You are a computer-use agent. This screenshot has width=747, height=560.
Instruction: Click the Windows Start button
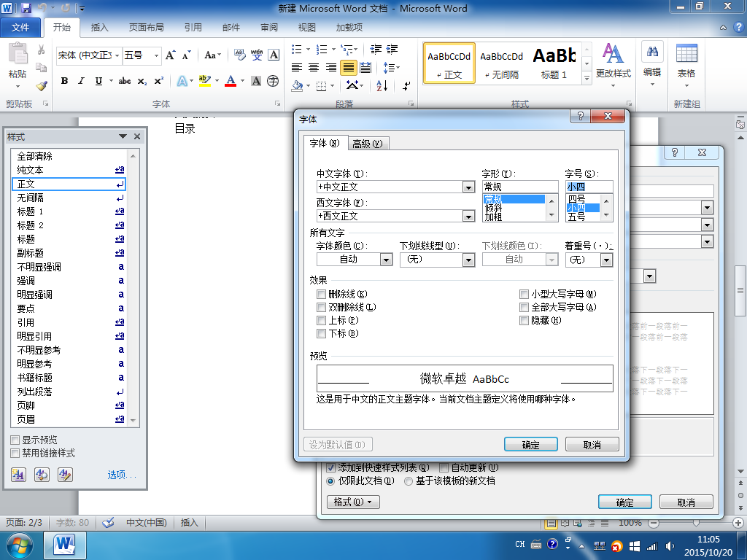click(19, 545)
